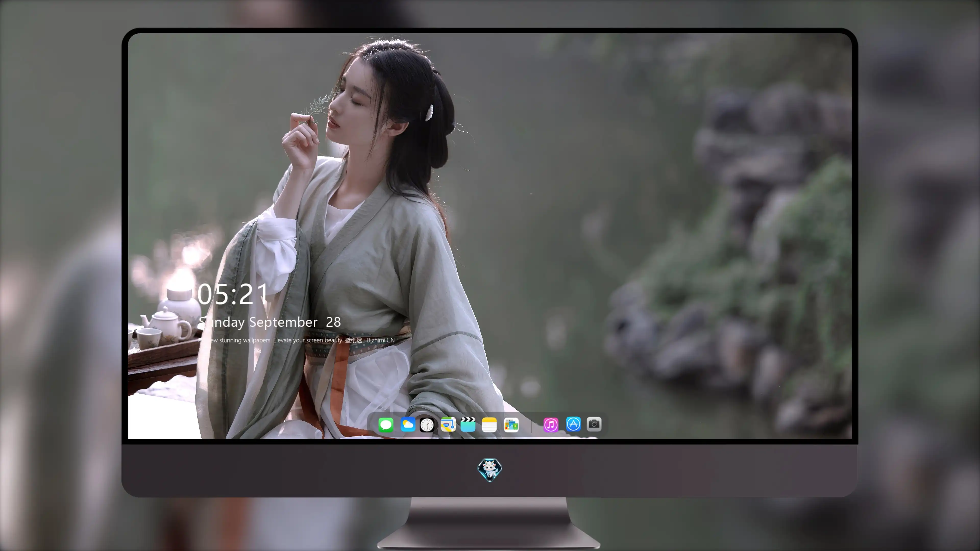The width and height of the screenshot is (980, 551).
Task: Click the dragon mascot logo below the screen
Action: pos(490,470)
